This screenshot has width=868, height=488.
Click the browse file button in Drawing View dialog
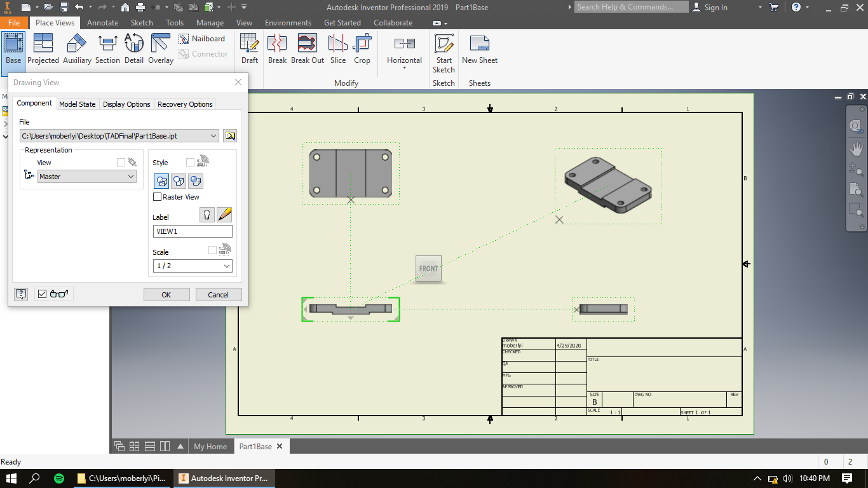click(x=230, y=135)
